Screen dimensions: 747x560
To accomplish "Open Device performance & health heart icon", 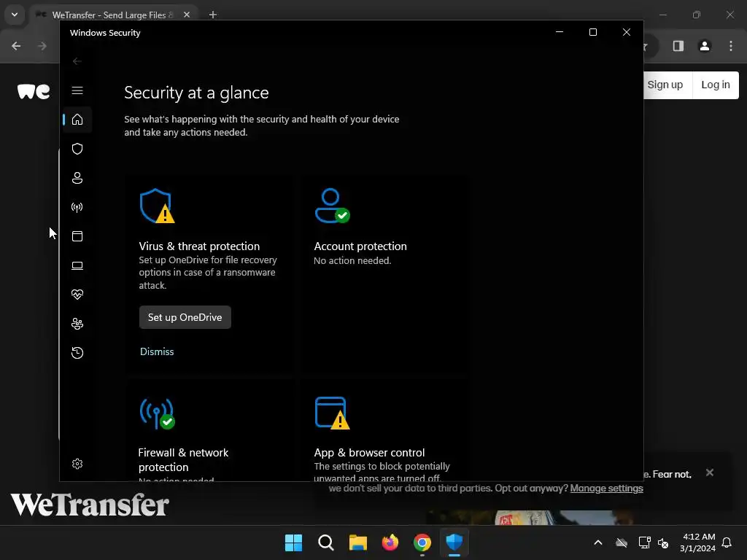I will (77, 295).
